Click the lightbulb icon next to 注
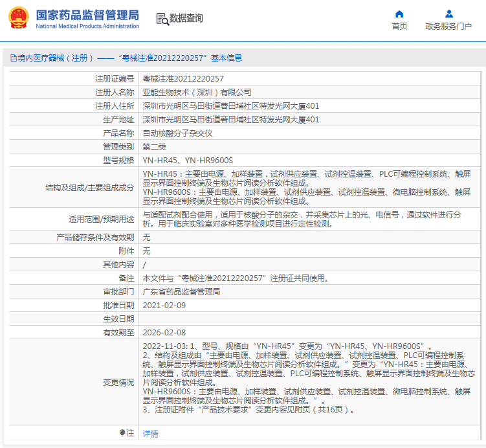Image resolution: width=486 pixels, height=448 pixels. [x=122, y=432]
